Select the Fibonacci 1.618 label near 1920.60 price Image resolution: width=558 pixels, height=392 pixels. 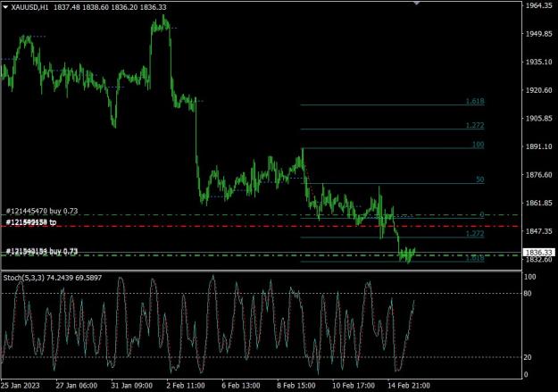pos(475,101)
